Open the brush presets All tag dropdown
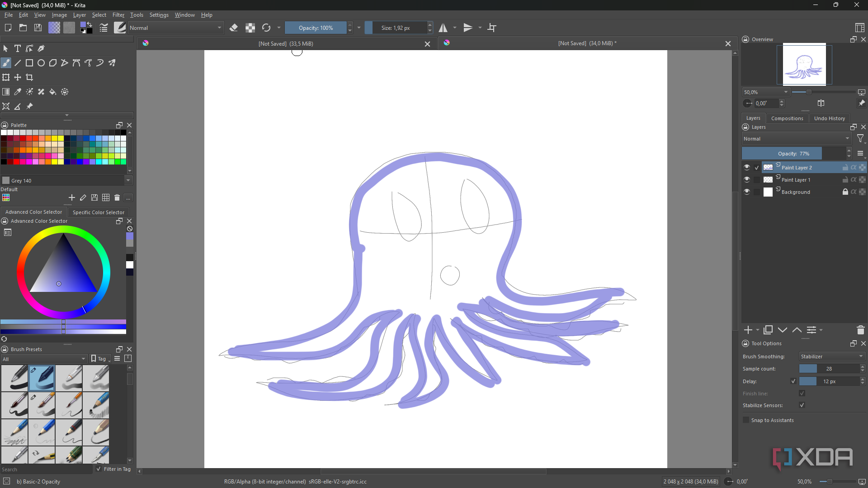 point(44,359)
